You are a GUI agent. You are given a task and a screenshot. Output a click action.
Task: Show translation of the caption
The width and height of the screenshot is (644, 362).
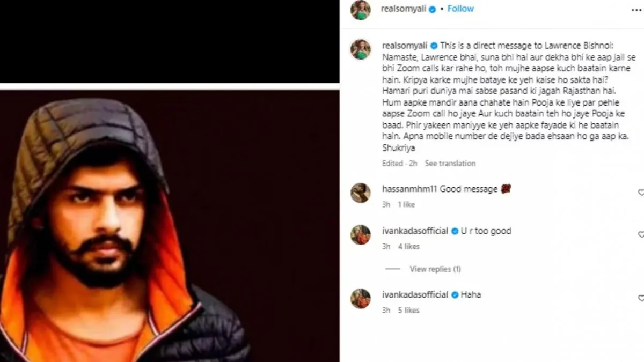pyautogui.click(x=450, y=164)
